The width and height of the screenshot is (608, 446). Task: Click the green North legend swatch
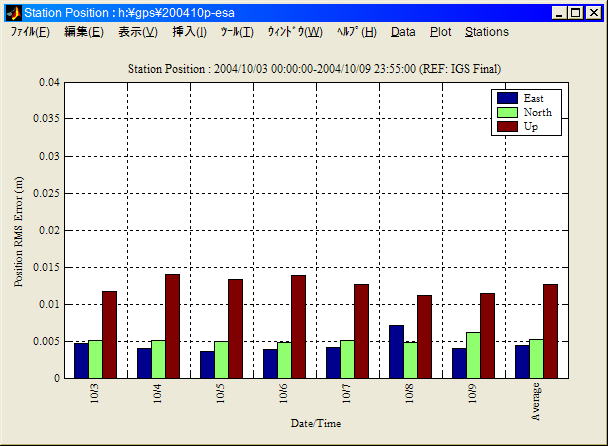click(507, 112)
